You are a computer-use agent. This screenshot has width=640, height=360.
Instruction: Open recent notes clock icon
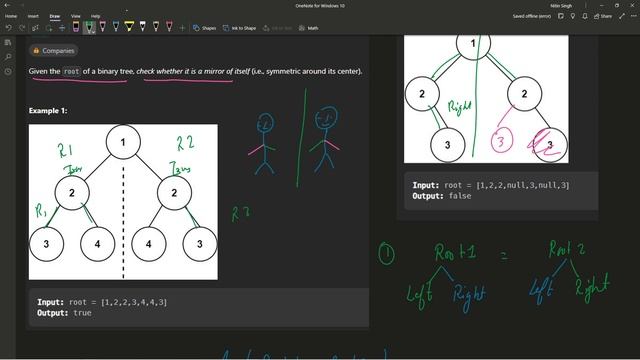click(8, 71)
